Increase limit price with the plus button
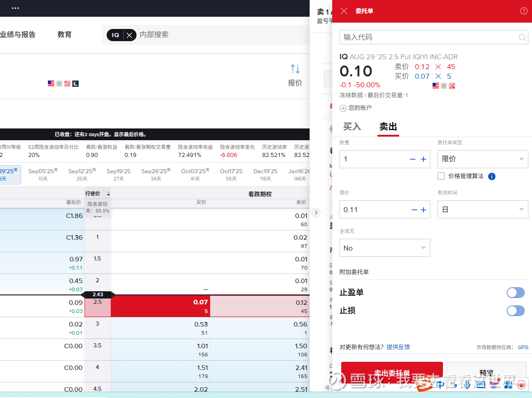Viewport: 532px width, 398px height. (424, 210)
